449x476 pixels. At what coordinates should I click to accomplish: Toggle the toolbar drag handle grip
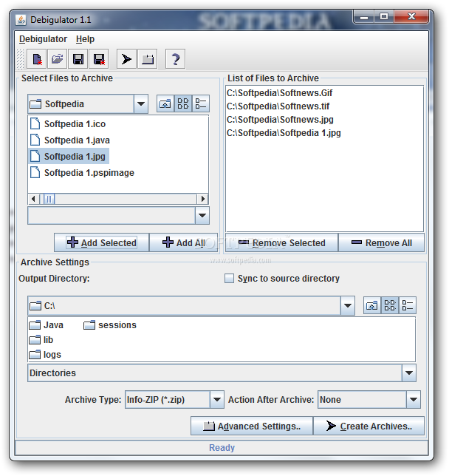[20, 59]
